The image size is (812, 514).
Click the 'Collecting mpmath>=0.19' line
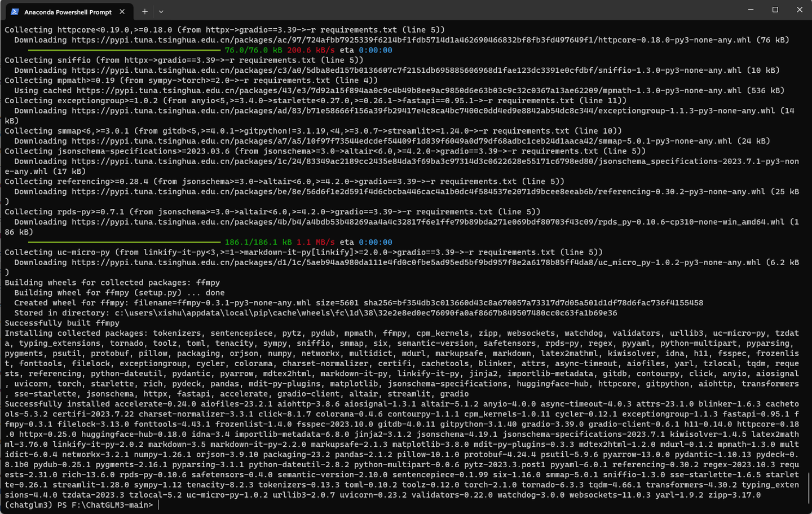coord(192,81)
